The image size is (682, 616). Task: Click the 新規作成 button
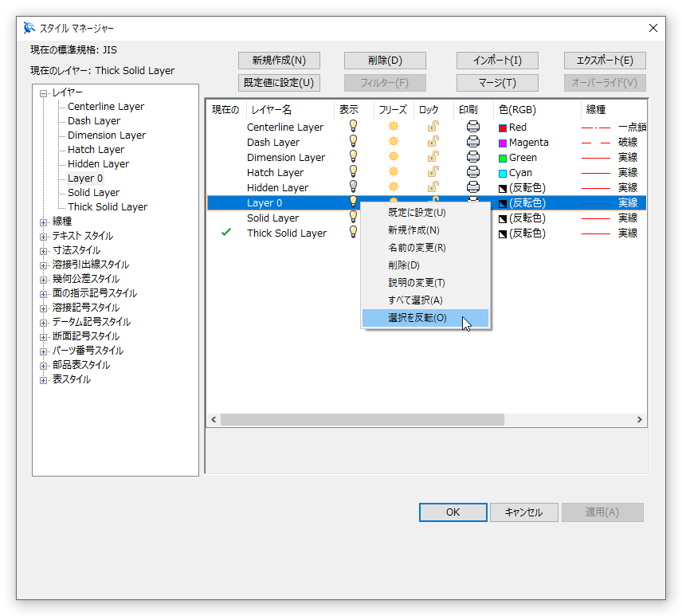pos(277,60)
